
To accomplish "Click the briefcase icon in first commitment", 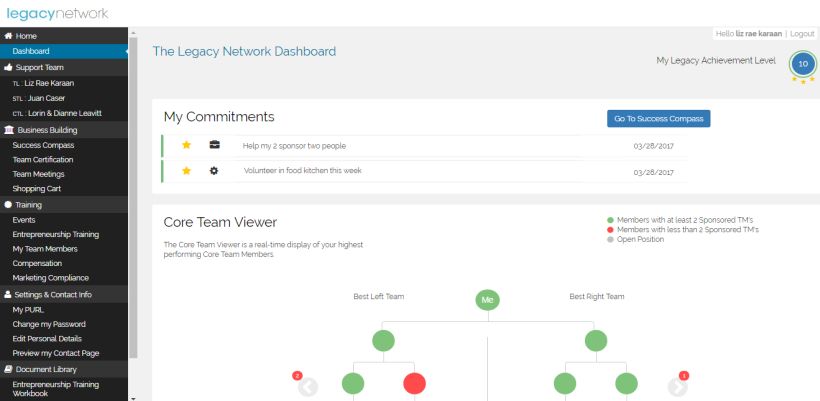I will click(214, 145).
